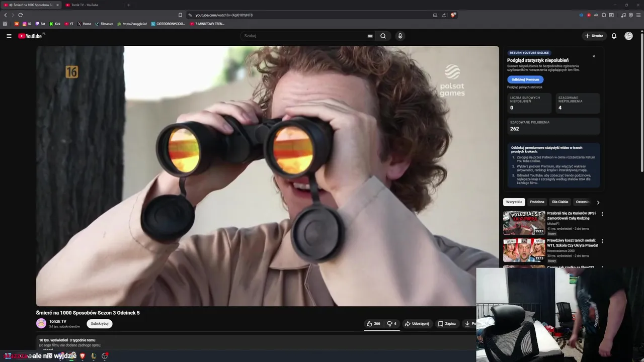Viewport: 644px width, 362px height.
Task: Share this page from the address bar
Action: (444, 15)
